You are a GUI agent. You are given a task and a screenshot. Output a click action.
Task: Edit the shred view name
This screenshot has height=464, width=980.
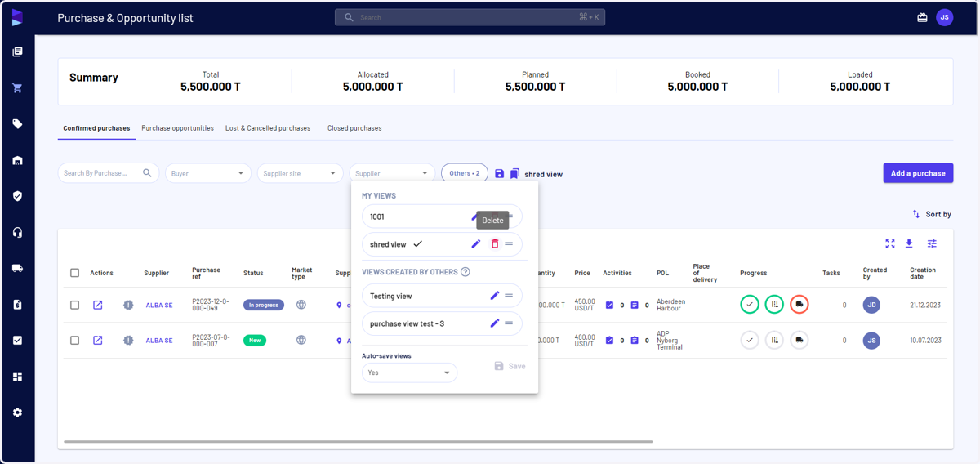(x=476, y=244)
